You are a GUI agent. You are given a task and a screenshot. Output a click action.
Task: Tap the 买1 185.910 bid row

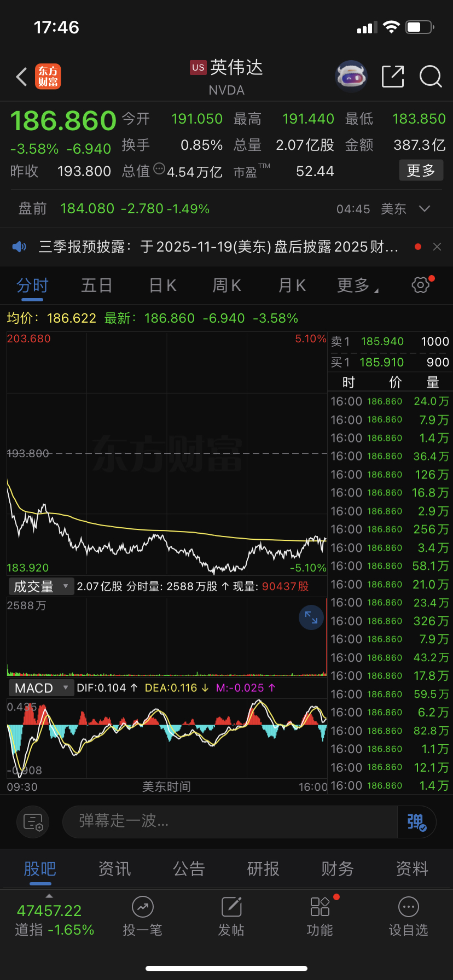390,362
